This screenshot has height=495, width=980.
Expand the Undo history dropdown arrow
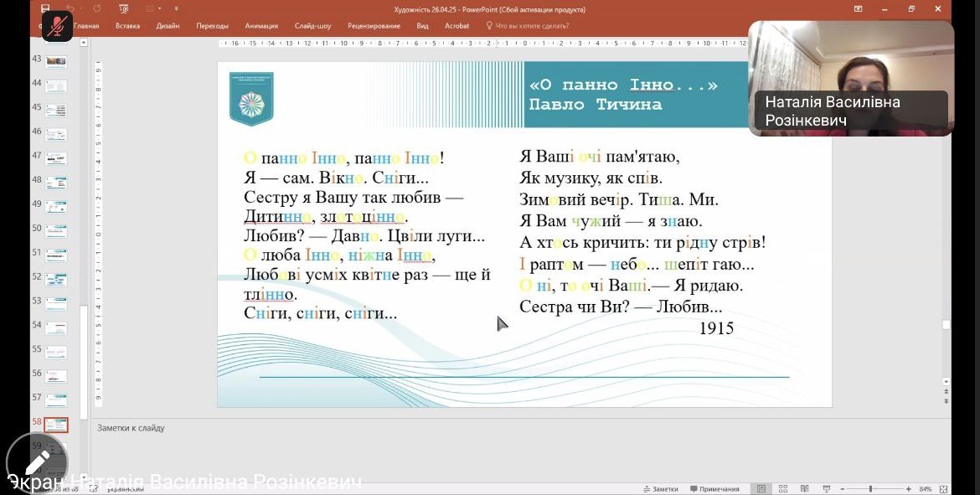[82, 9]
